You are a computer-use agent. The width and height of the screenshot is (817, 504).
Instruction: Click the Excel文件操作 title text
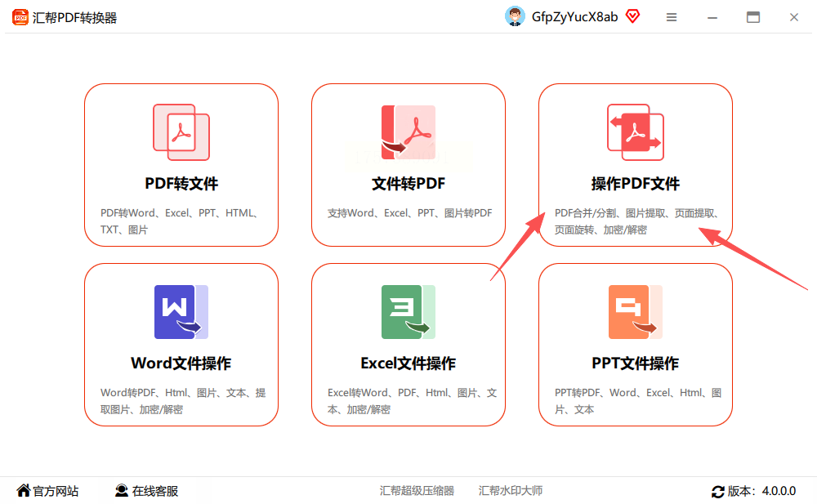[x=408, y=364]
